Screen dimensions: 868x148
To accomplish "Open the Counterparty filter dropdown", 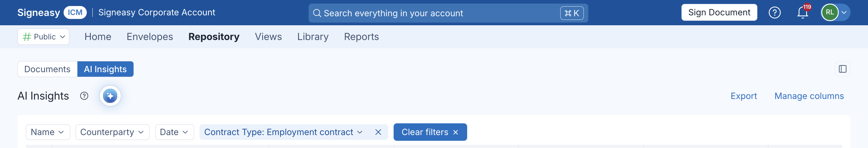I will pos(112,132).
